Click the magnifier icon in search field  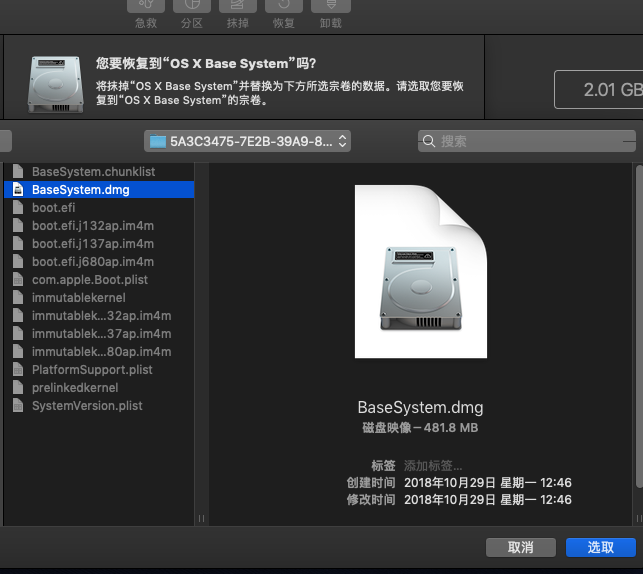point(429,141)
